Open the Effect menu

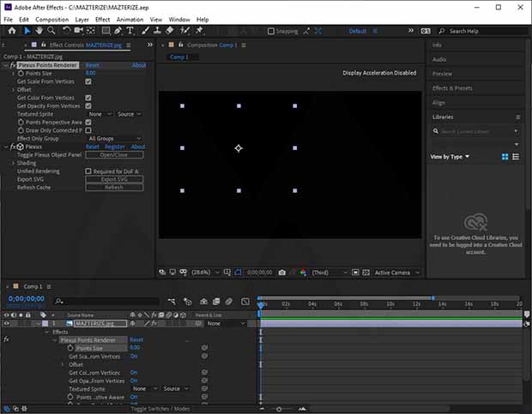[102, 20]
